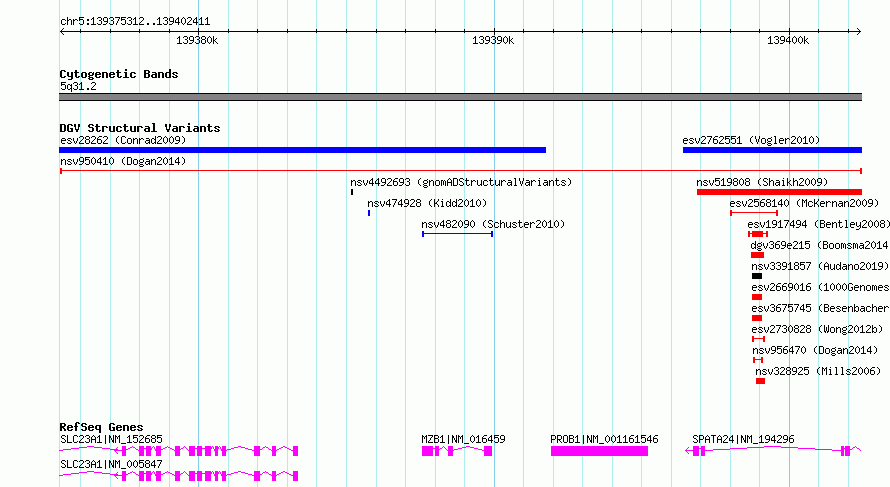Click the MZB1|NM_016459 gene label
Image resolution: width=890 pixels, height=487 pixels.
click(463, 439)
